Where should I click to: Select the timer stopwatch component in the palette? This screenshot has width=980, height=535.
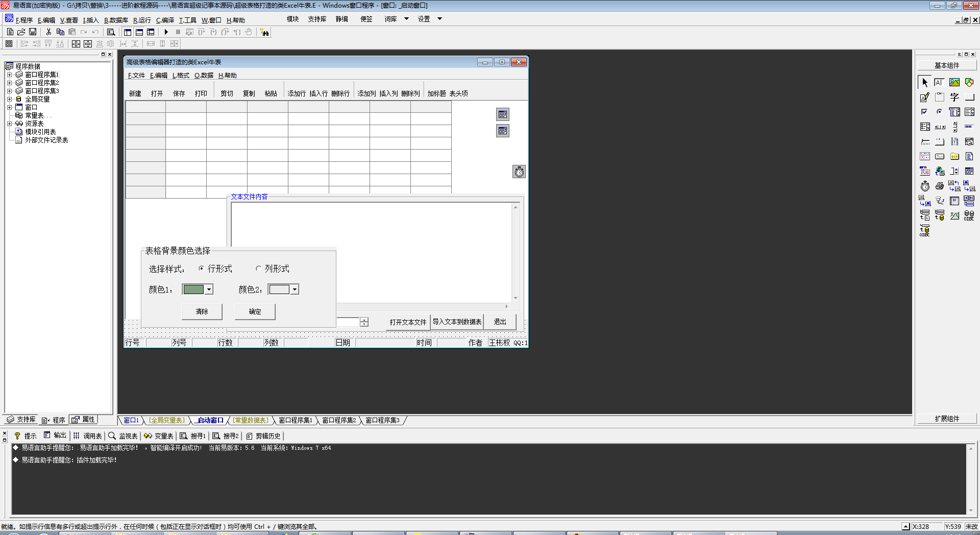925,186
